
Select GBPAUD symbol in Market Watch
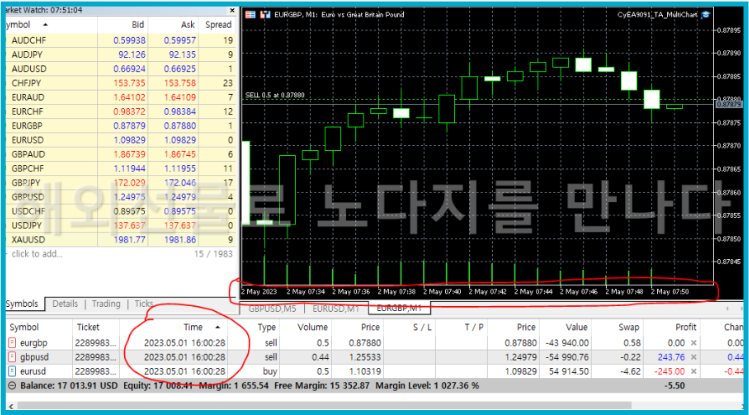[28, 154]
